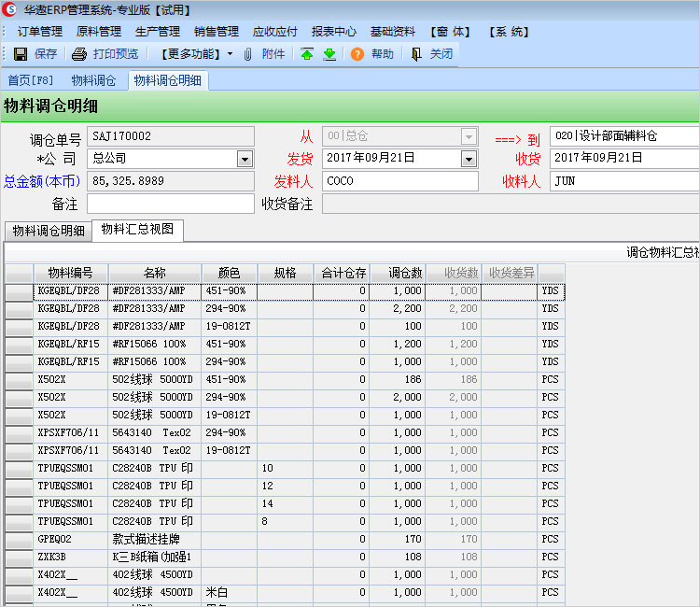700x607 pixels.
Task: Select row header of GPEQ02 row
Action: click(19, 540)
